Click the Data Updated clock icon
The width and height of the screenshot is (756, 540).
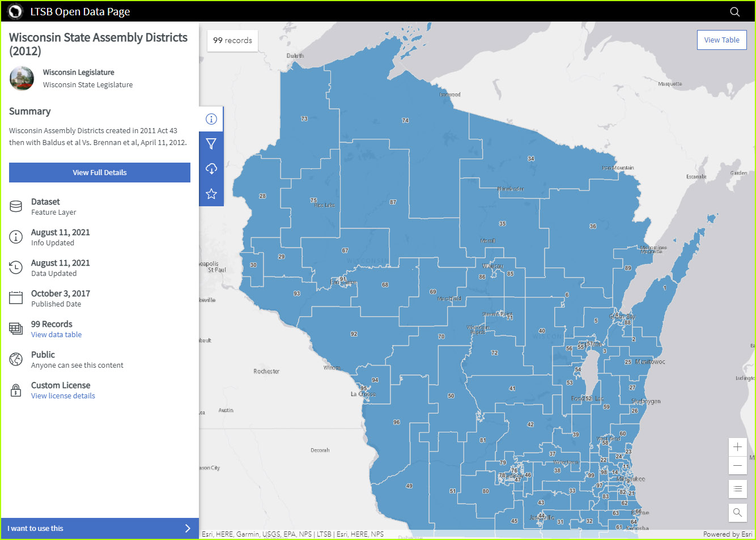[15, 267]
